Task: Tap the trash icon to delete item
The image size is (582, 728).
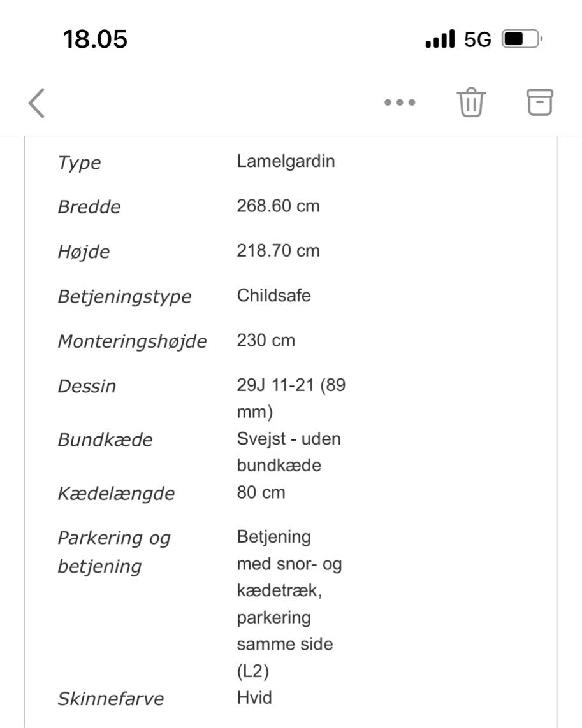Action: 470,102
